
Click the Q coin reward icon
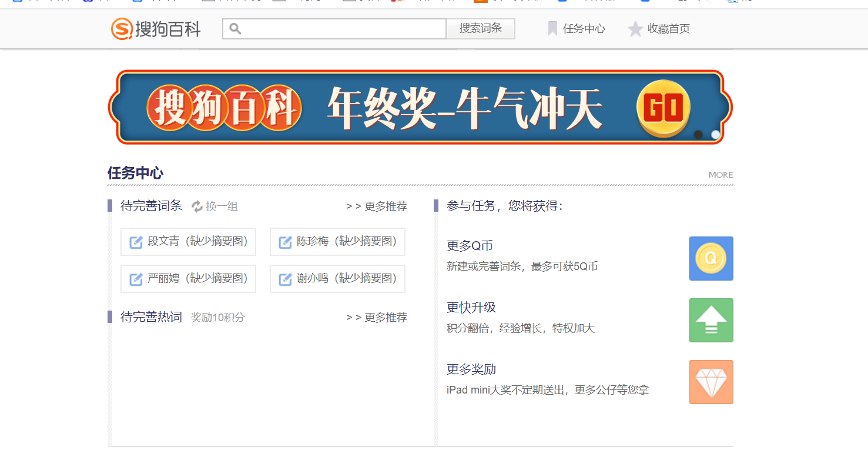[x=711, y=258]
